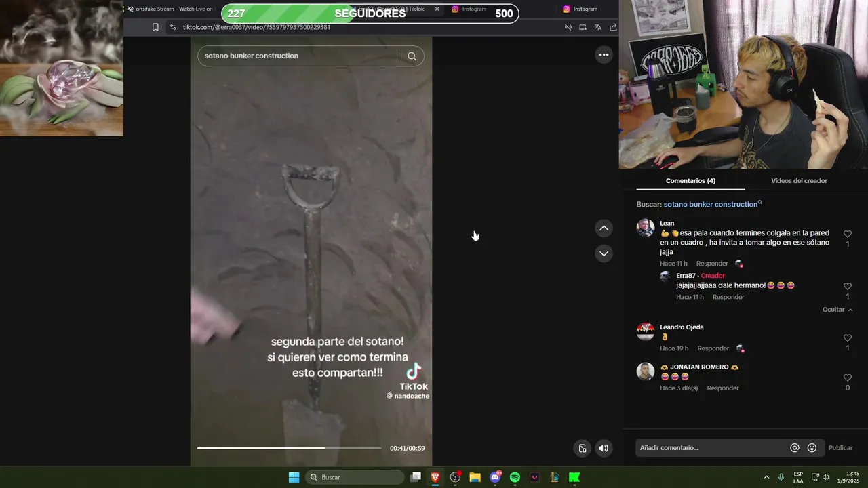Image resolution: width=868 pixels, height=488 pixels.
Task: Go to previous video with up arrow
Action: pos(604,228)
